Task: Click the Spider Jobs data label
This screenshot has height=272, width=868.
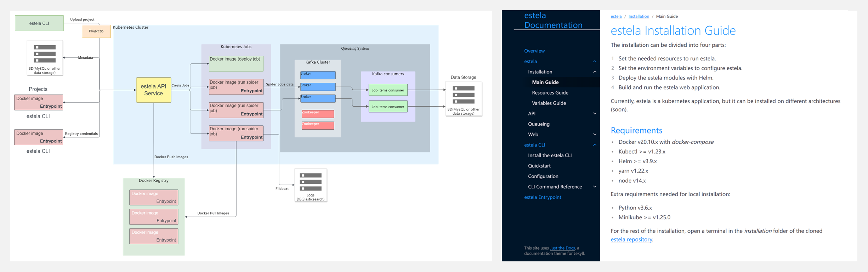Action: (280, 84)
